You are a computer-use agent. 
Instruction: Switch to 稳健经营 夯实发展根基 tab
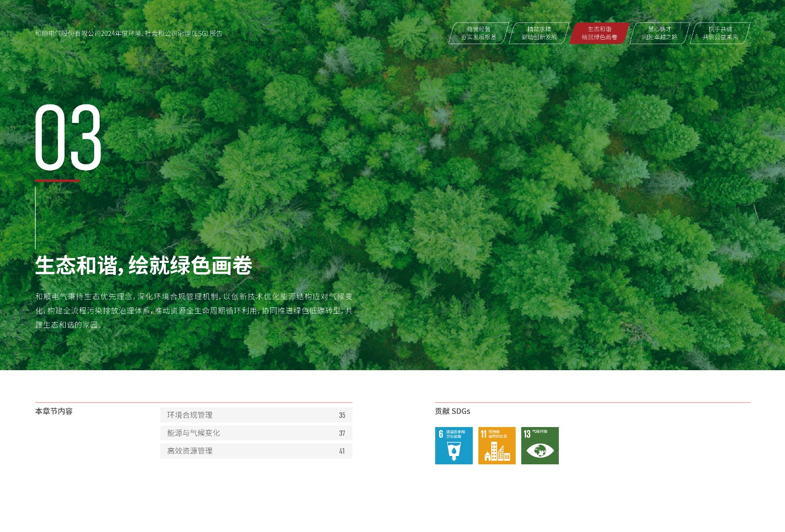tap(478, 33)
